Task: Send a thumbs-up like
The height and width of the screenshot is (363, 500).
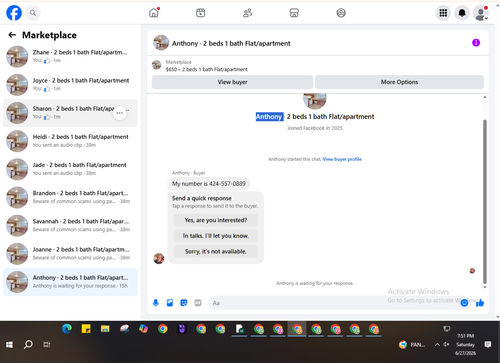Action: point(480,303)
